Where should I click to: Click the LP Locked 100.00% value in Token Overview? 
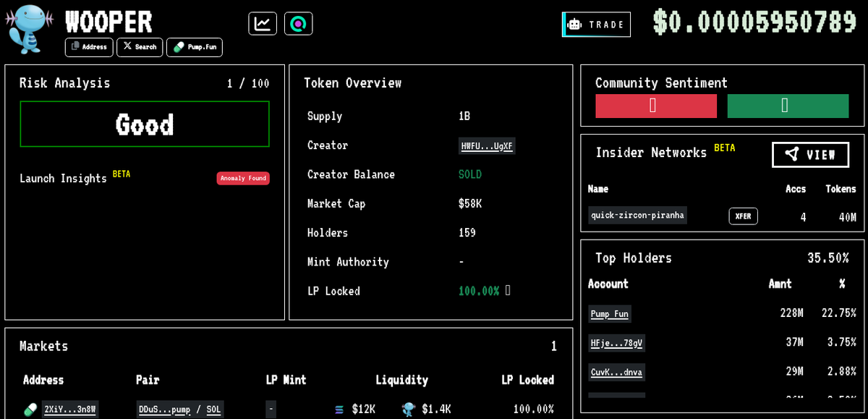coord(479,290)
